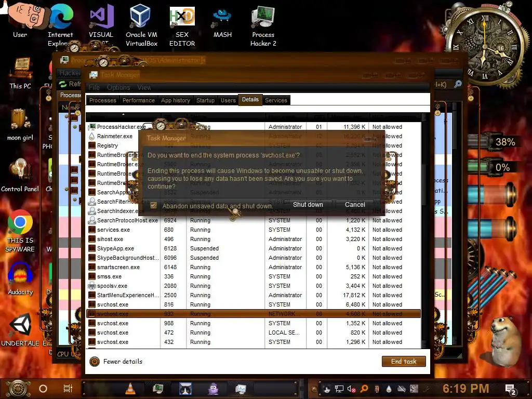Launch the VISUAL studio desktop icon
The image size is (532, 399).
[x=101, y=24]
